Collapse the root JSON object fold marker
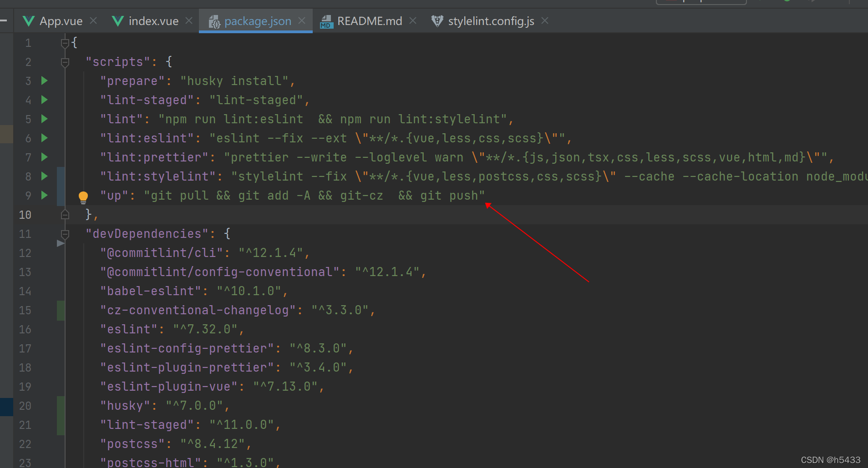The width and height of the screenshot is (868, 468). (65, 43)
